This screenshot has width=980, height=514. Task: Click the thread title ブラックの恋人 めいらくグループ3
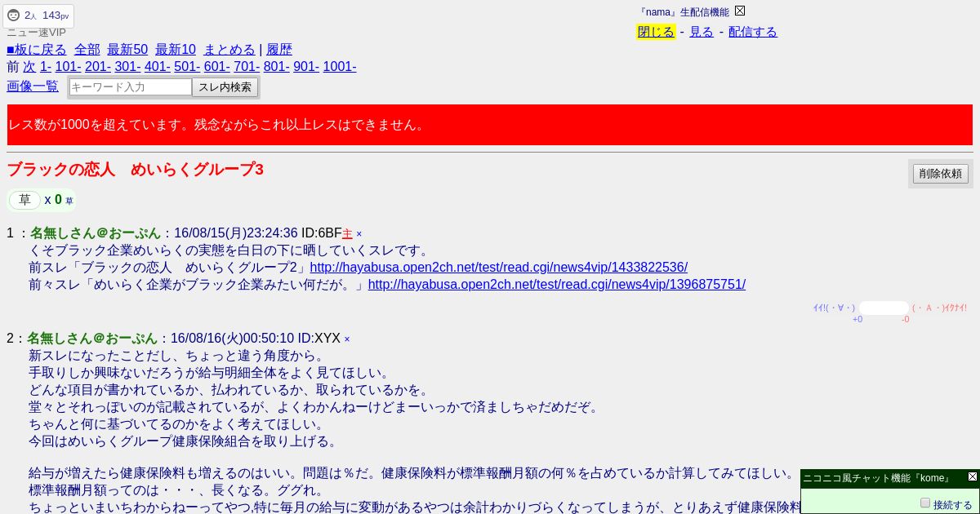[x=135, y=170]
